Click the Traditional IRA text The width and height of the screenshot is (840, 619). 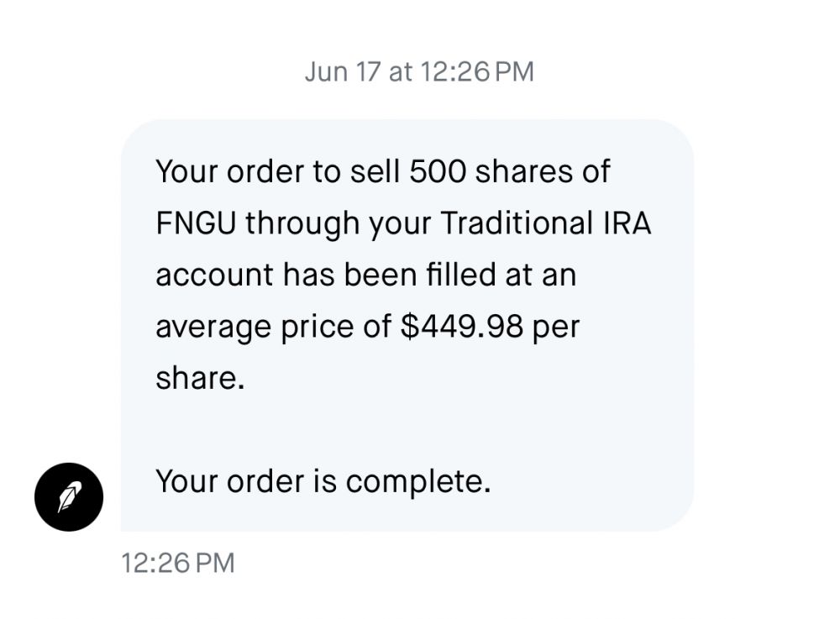pyautogui.click(x=546, y=223)
